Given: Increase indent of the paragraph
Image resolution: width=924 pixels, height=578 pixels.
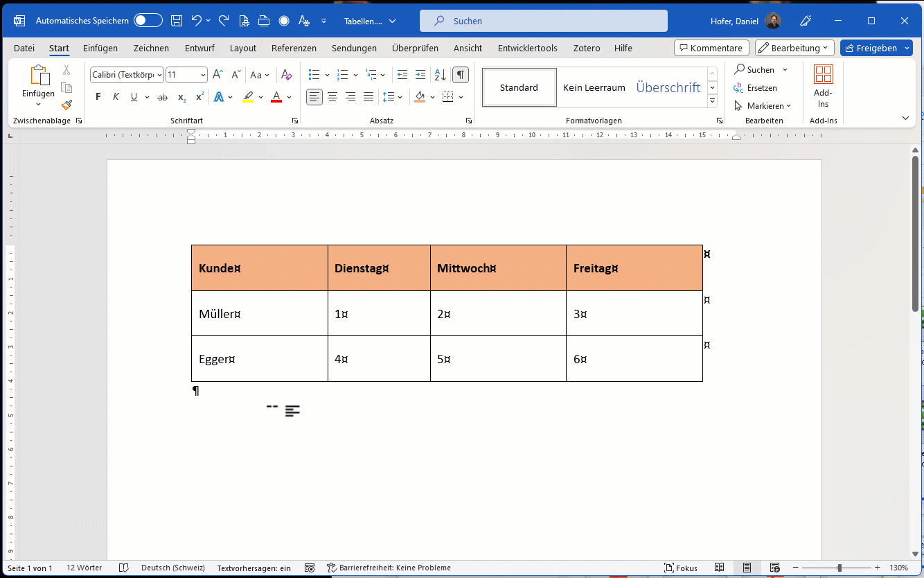Looking at the screenshot, I should point(420,75).
